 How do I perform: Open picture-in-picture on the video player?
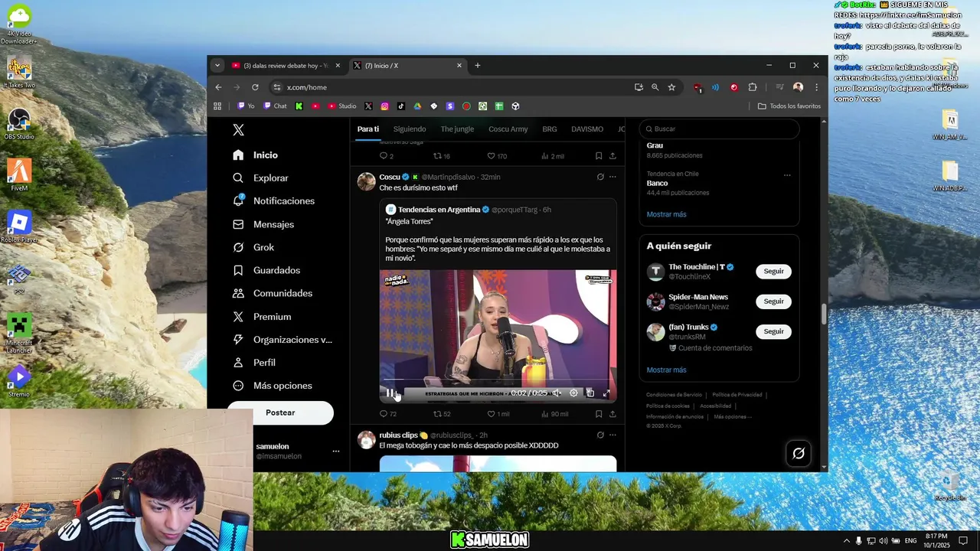click(590, 393)
